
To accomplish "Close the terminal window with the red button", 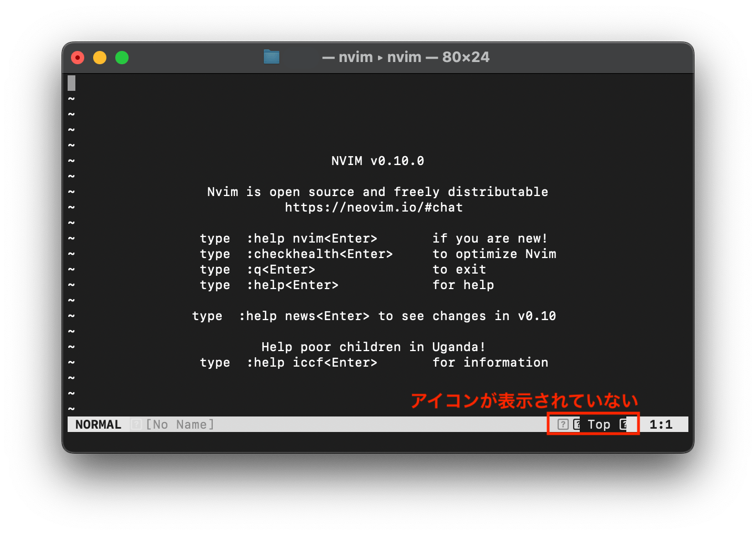I will point(78,58).
